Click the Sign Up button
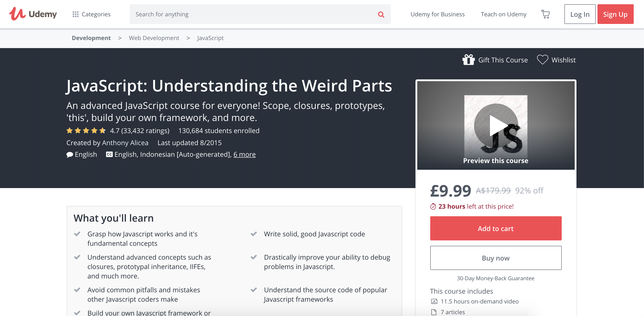The height and width of the screenshot is (316, 644). pyautogui.click(x=615, y=14)
